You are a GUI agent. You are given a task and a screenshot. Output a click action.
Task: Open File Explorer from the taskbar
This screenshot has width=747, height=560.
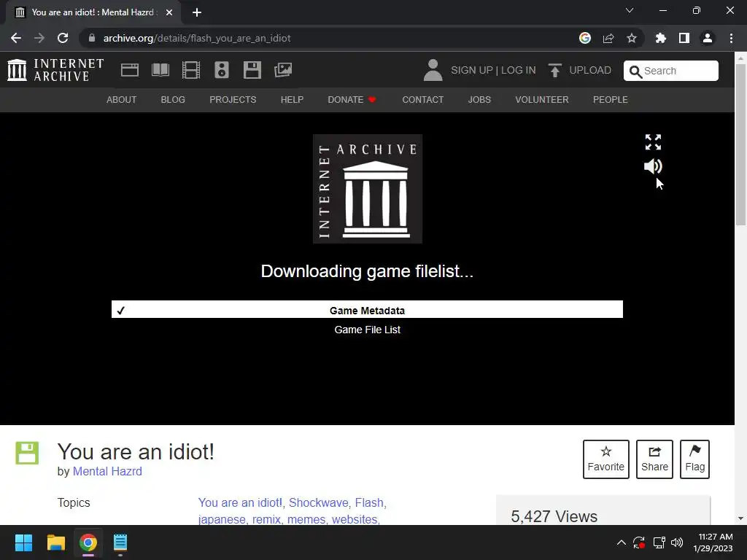(x=55, y=542)
